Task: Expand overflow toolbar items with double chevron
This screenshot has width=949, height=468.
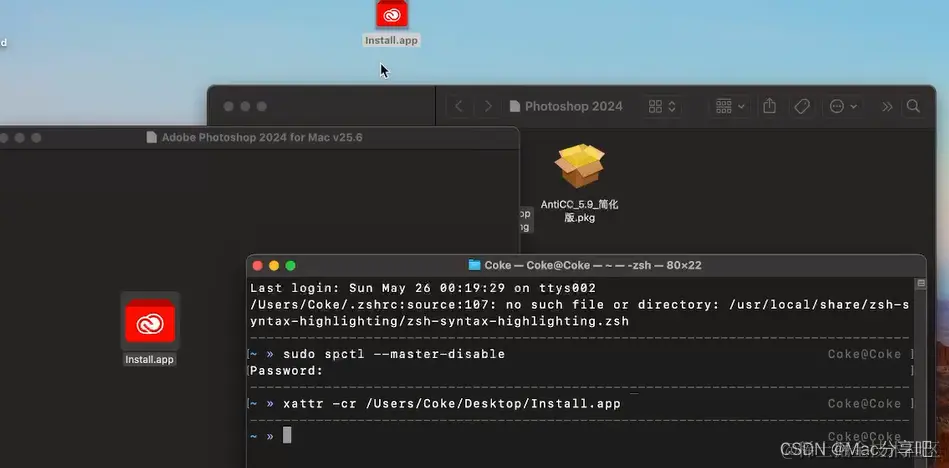Action: click(887, 107)
